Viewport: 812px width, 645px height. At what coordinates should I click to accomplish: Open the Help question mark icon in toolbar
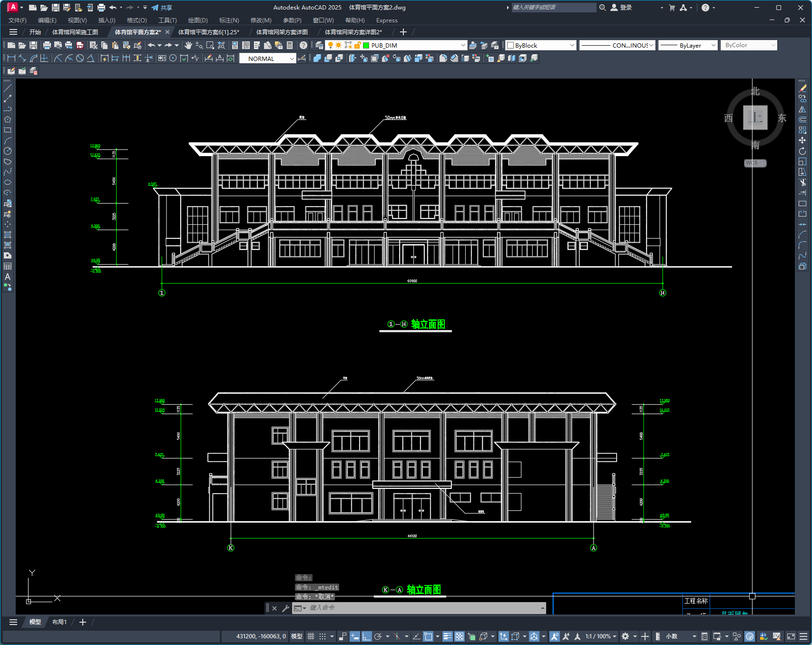click(x=303, y=45)
